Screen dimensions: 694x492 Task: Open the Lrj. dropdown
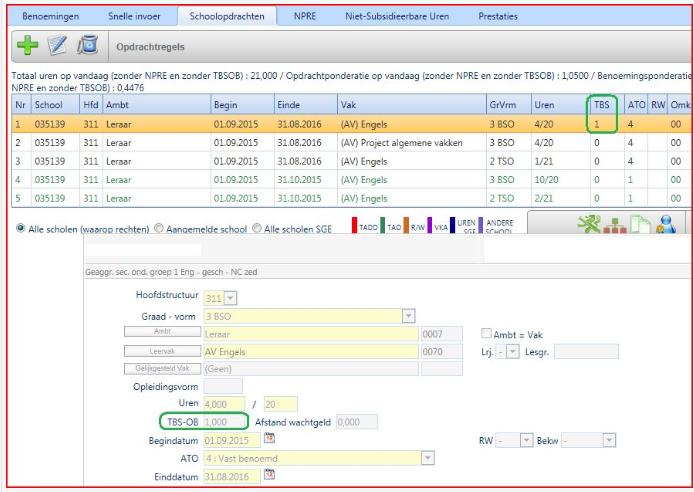pos(513,352)
